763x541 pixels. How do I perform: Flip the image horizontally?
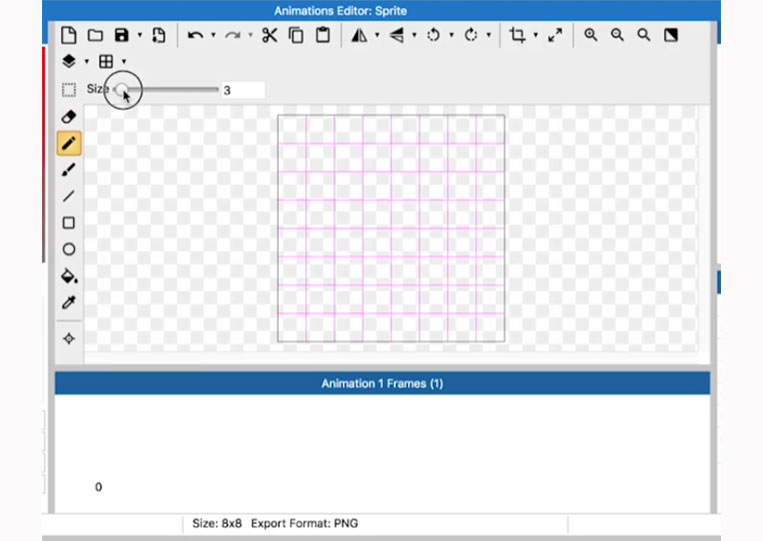359,35
